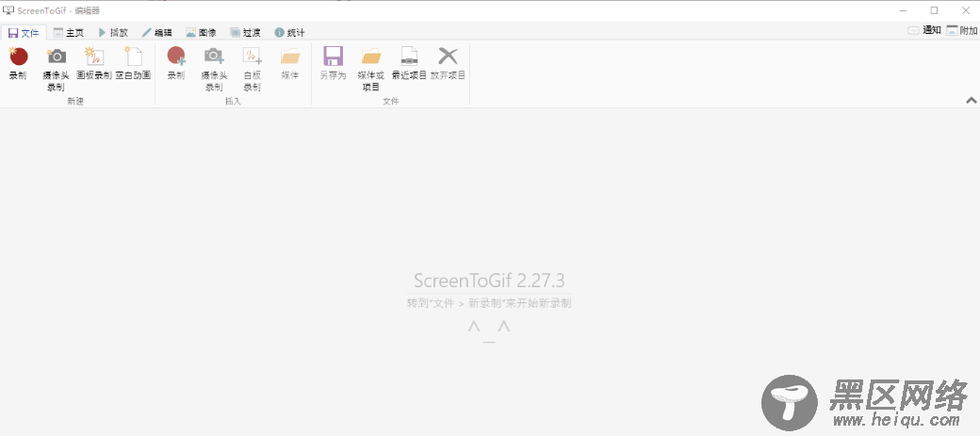This screenshot has height=436, width=980.
Task: Switch to the 主页 tab
Action: coord(68,32)
